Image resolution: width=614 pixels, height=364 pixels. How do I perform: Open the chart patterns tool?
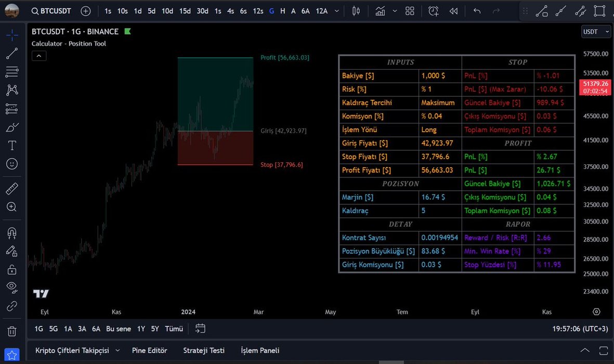[12, 90]
